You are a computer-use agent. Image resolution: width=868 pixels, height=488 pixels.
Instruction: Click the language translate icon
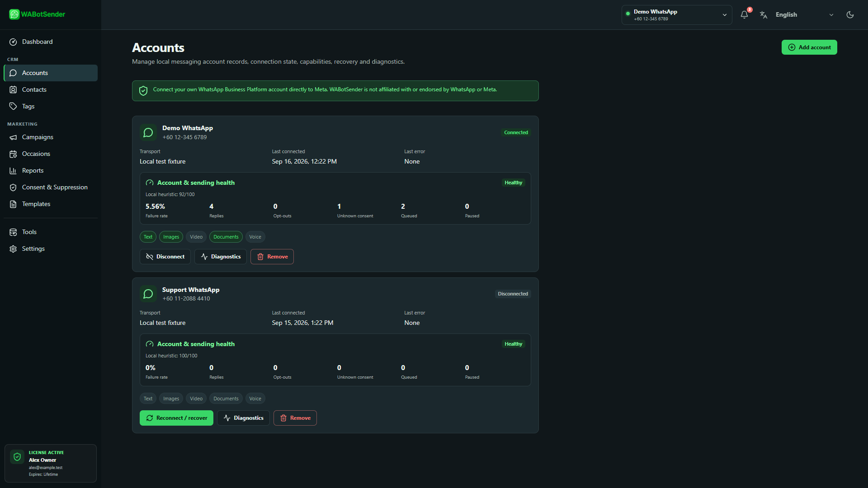(764, 15)
